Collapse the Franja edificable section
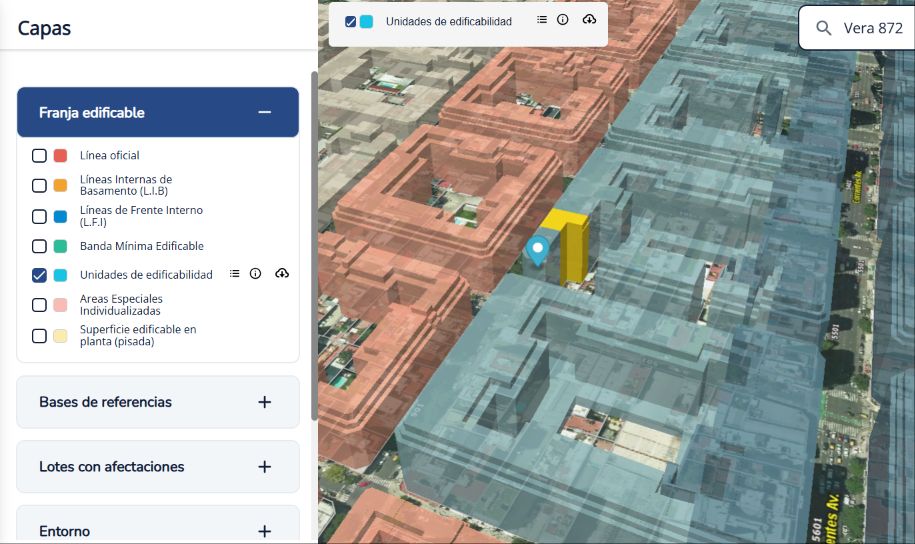This screenshot has height=544, width=915. 158,113
